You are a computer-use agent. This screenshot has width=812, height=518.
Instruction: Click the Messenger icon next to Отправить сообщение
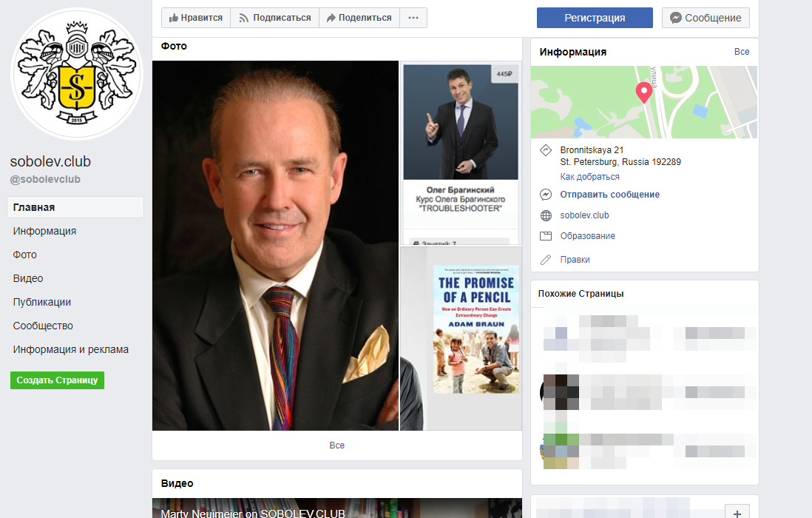[546, 194]
